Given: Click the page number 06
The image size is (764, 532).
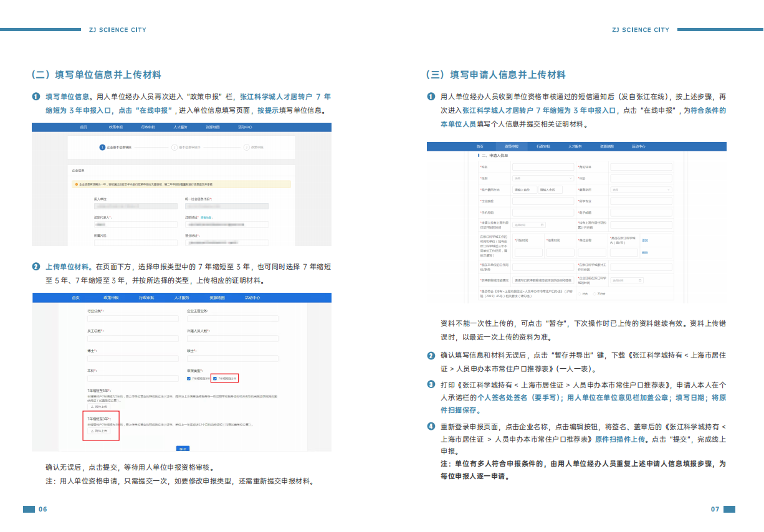Looking at the screenshot, I should pyautogui.click(x=43, y=510).
